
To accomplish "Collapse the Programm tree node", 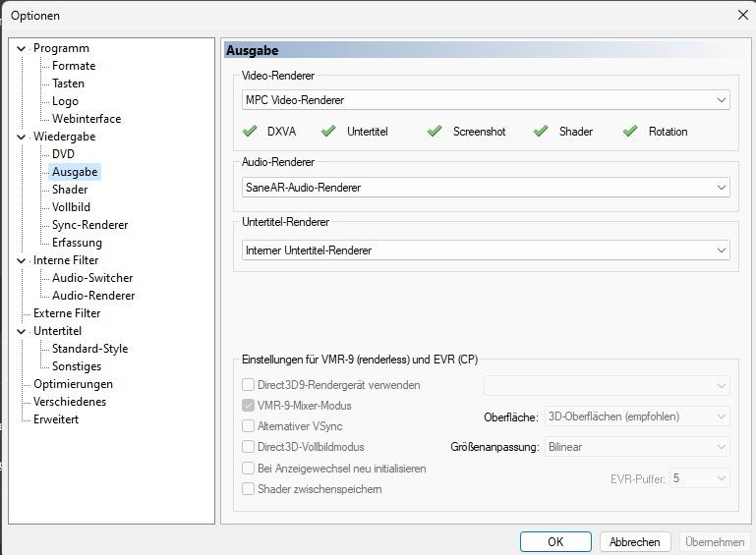I will pos(22,49).
